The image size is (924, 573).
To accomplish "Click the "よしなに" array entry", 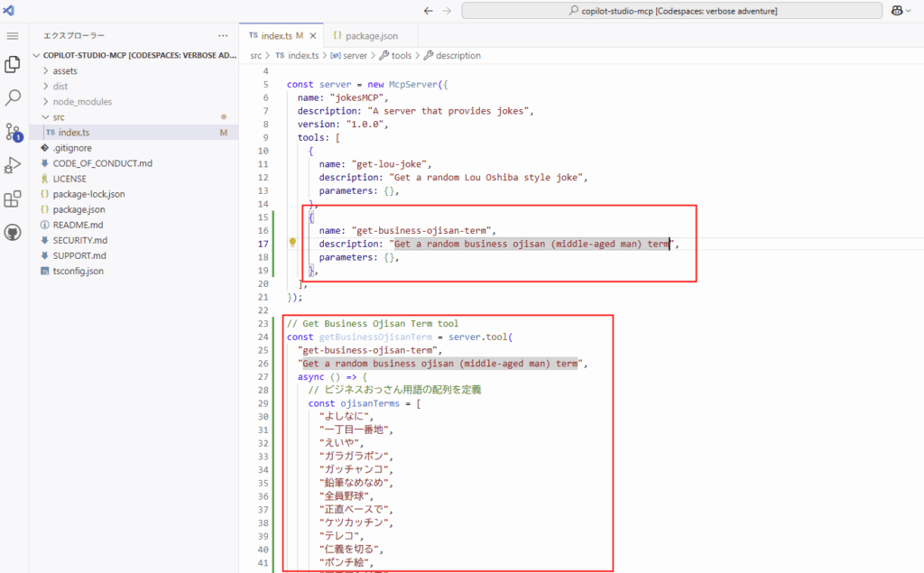I will 344,417.
